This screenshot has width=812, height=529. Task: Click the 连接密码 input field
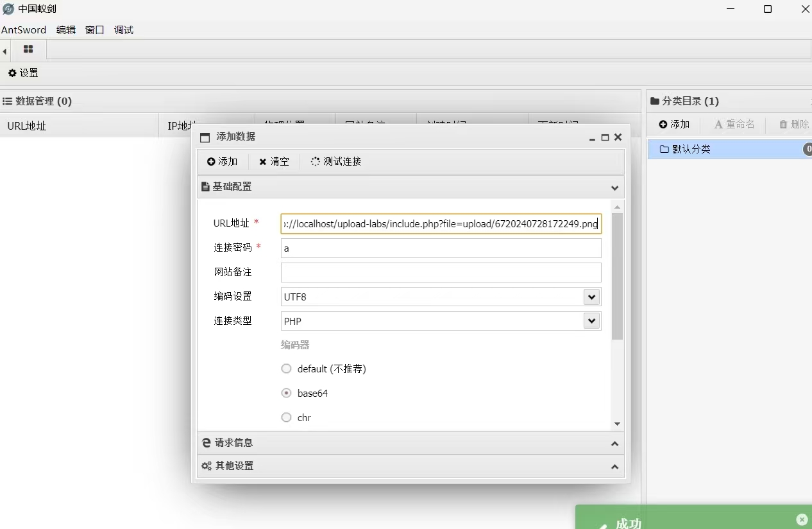(441, 248)
